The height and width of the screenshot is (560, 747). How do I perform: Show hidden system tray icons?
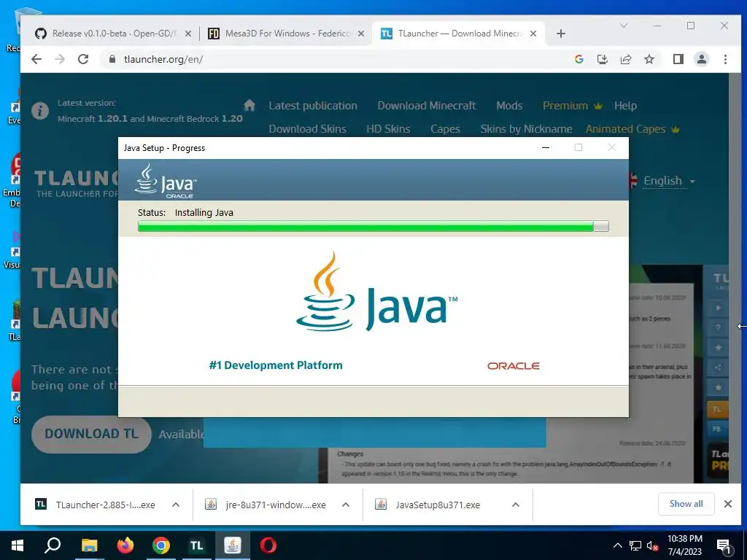click(617, 545)
